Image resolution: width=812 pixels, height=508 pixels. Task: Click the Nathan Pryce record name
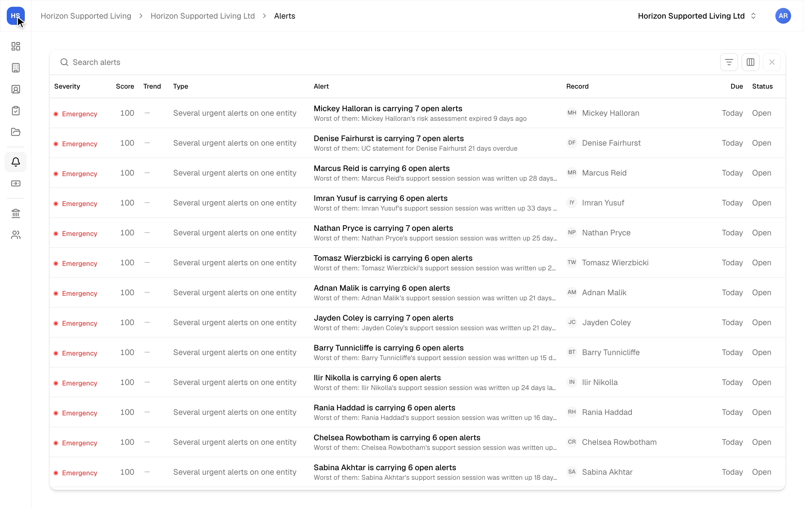[x=606, y=233]
